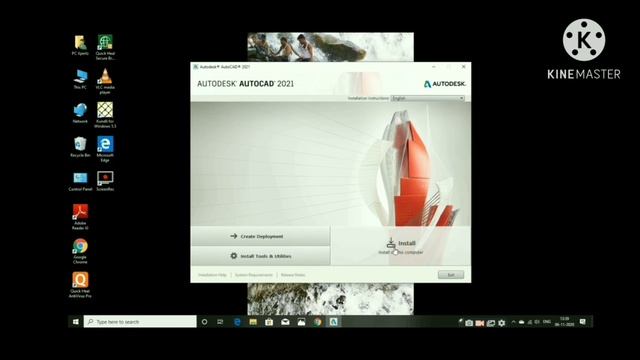Click the gear icon beside Install Tools & Utilities
640x360 pixels.
click(x=233, y=256)
